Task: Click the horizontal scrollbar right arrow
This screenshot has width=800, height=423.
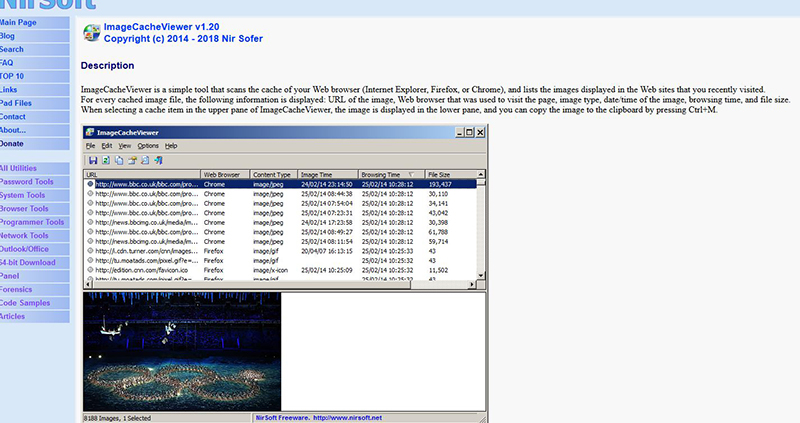Action: pos(472,285)
